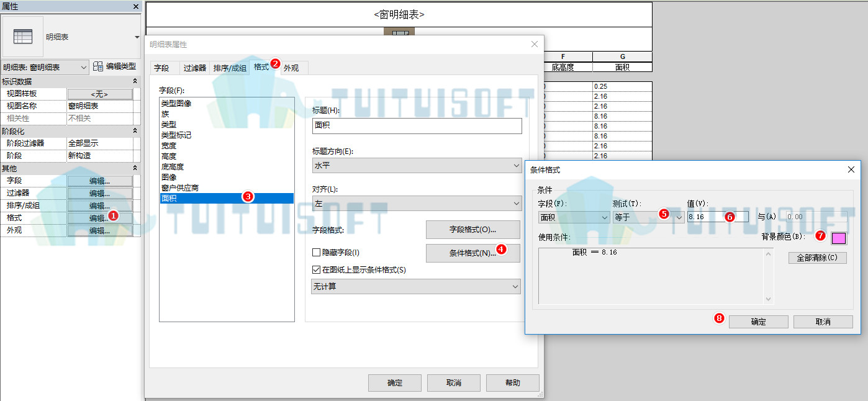The width and height of the screenshot is (868, 401).
Task: Click the 编辑类型 icon in Properties panel
Action: [x=98, y=66]
